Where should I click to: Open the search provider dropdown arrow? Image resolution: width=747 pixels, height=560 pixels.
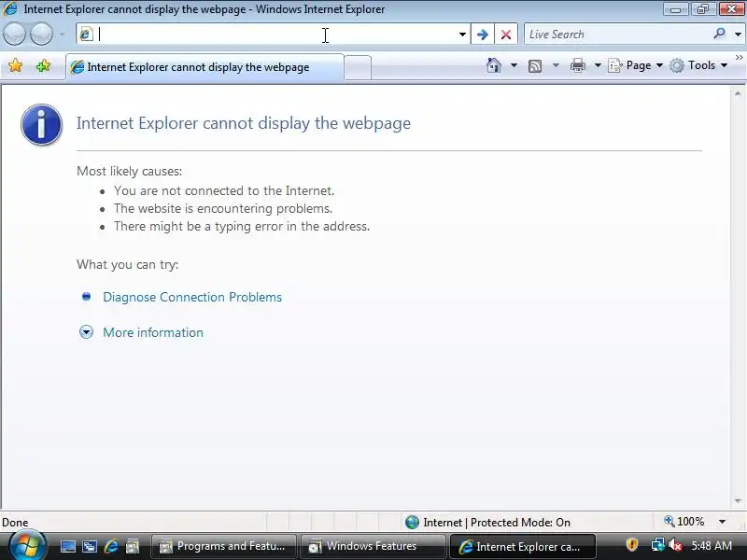pyautogui.click(x=738, y=35)
